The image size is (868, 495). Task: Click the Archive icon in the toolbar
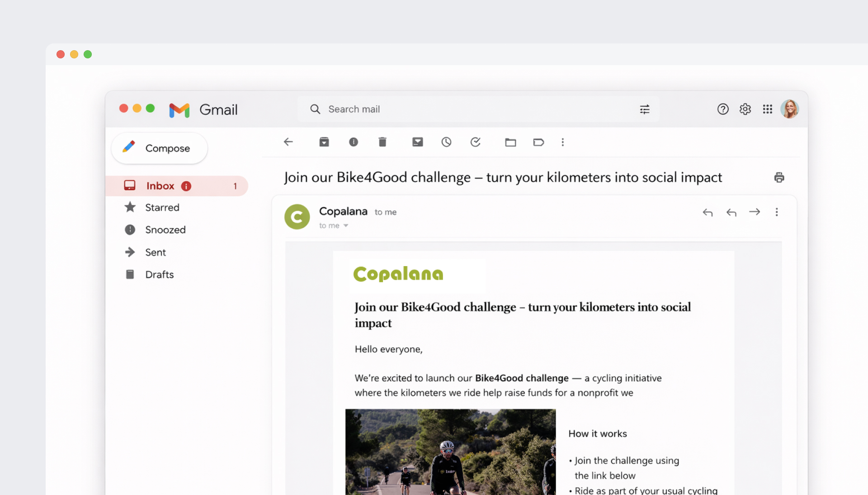pyautogui.click(x=324, y=142)
